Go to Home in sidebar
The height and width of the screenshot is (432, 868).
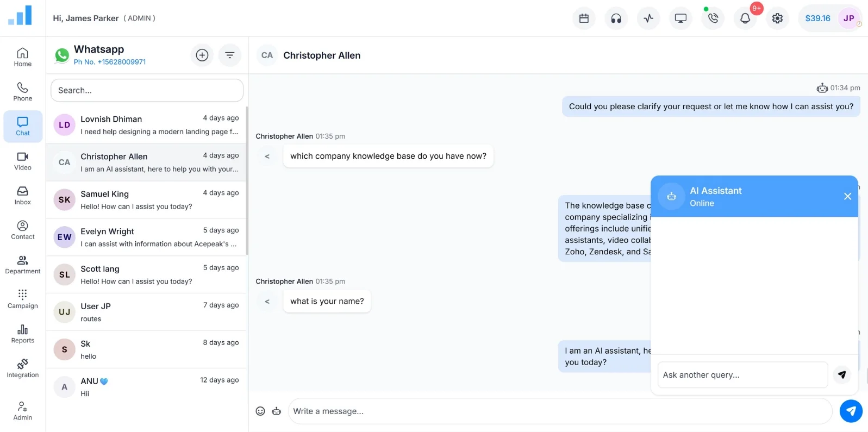(23, 57)
